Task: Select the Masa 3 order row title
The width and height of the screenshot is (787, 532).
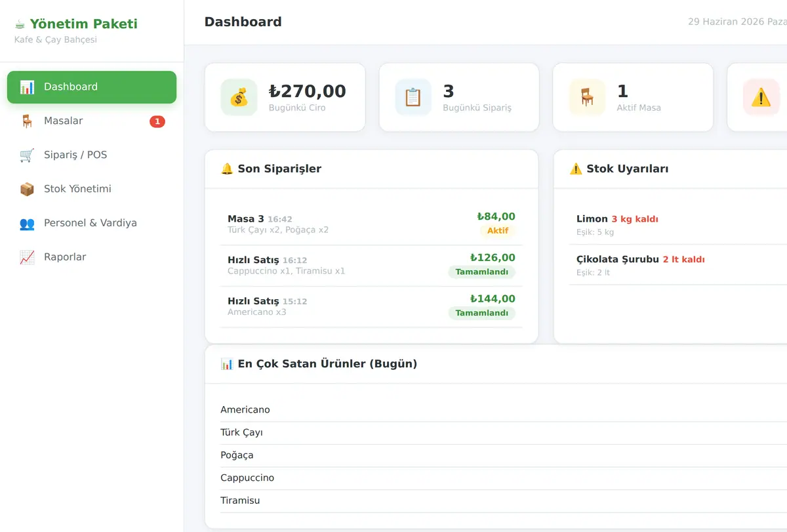Action: tap(246, 218)
